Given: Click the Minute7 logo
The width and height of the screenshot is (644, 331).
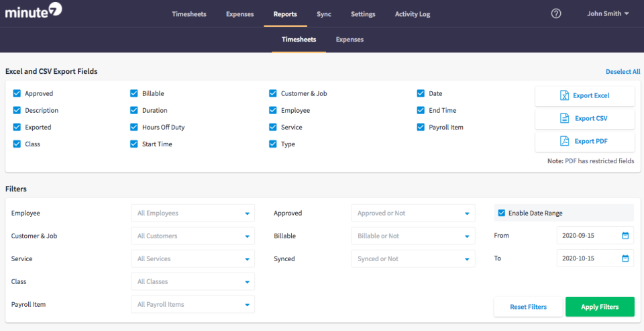Looking at the screenshot, I should pyautogui.click(x=34, y=11).
